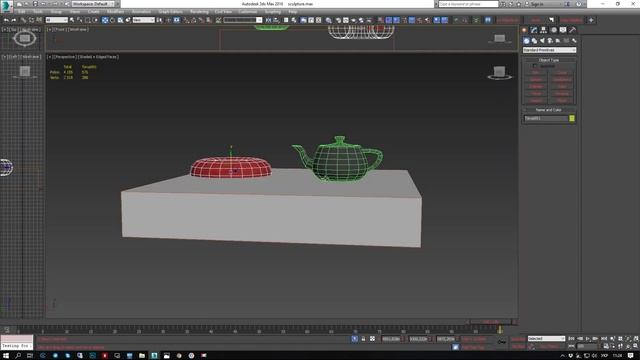Open Select by Name dialog
640x360 pixels.
(80, 20)
